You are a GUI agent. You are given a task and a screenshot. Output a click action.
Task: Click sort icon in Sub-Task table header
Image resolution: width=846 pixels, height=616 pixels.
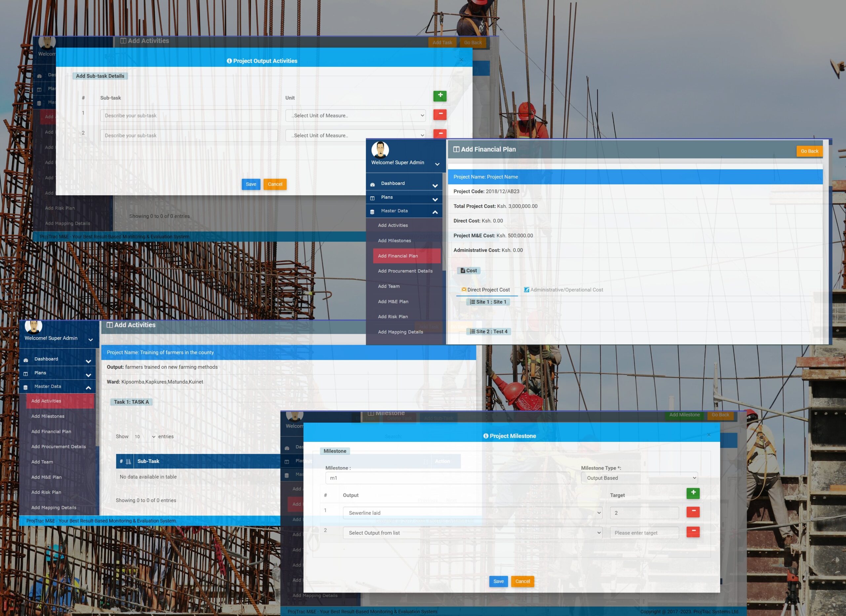(x=128, y=462)
